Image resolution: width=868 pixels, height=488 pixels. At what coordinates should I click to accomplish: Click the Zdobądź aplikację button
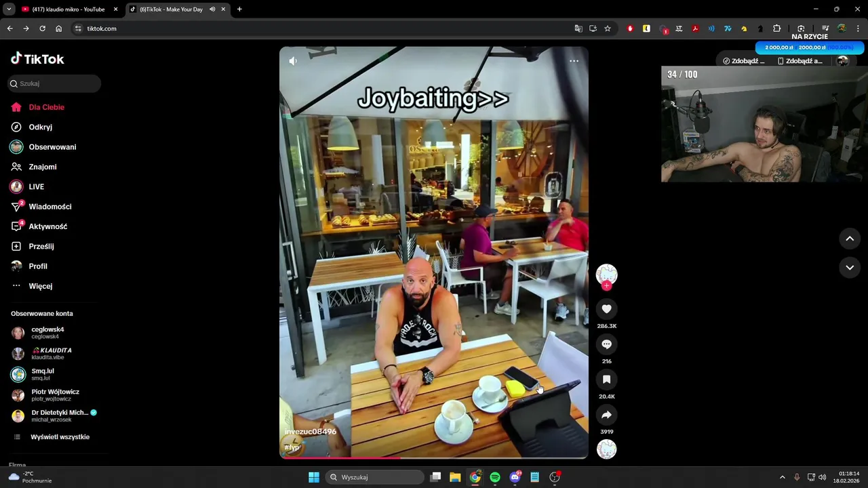(x=800, y=61)
